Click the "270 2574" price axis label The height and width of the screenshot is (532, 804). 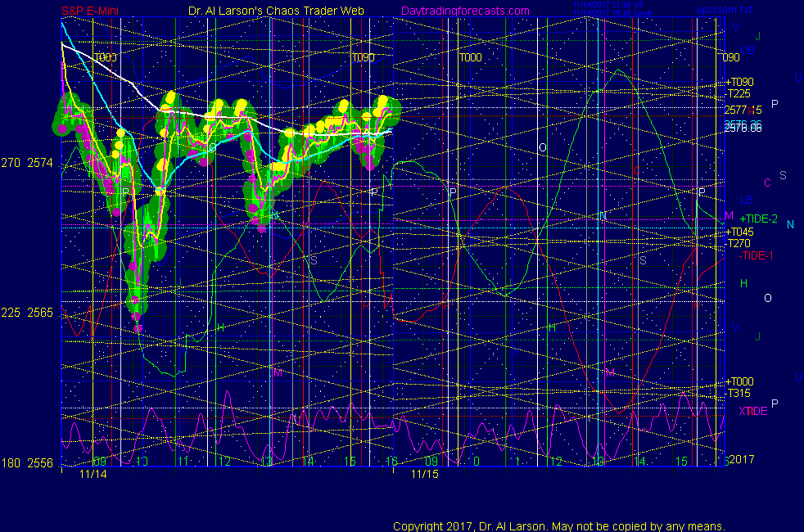coord(27,163)
